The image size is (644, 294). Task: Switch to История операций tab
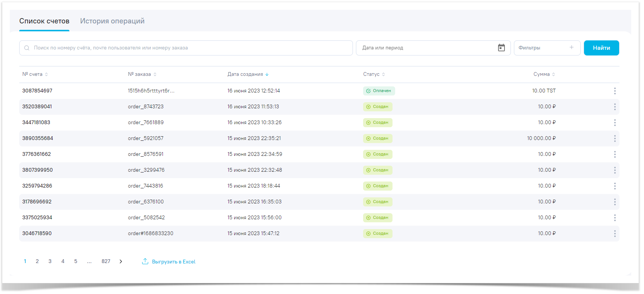pyautogui.click(x=112, y=21)
